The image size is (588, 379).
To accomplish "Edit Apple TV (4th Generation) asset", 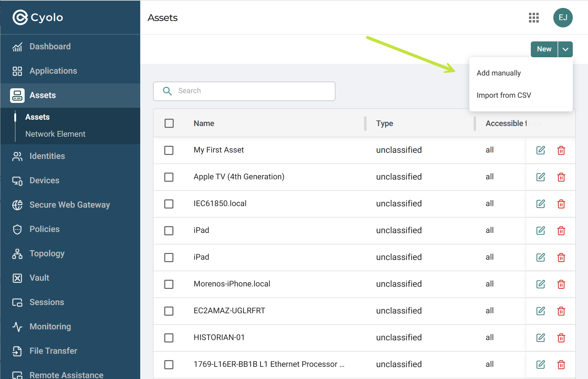I will coord(541,177).
